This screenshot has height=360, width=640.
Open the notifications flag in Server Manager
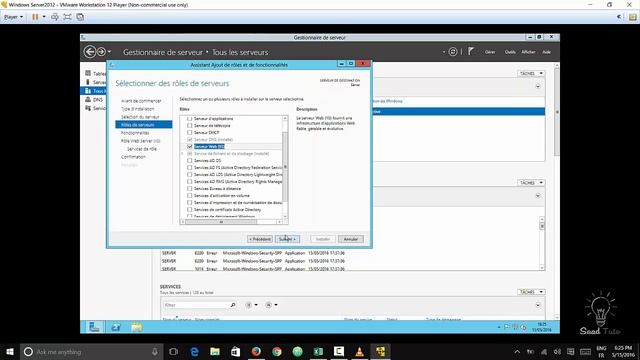click(x=471, y=51)
